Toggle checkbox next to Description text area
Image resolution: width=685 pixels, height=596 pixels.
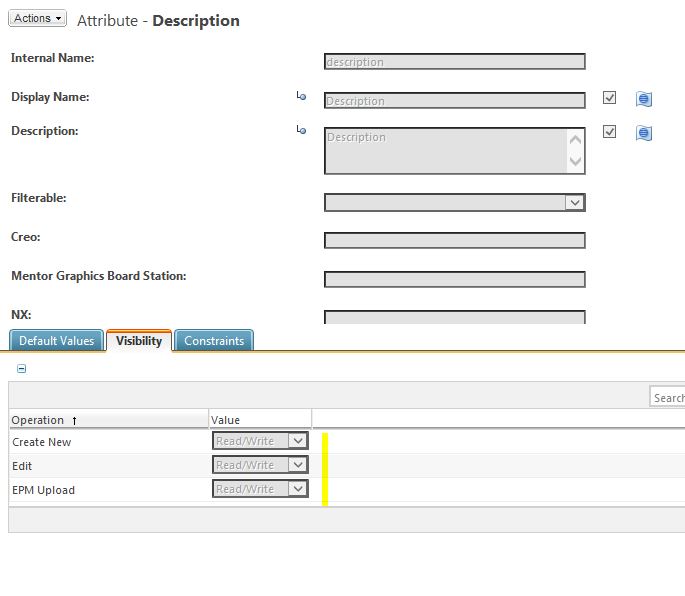[609, 132]
